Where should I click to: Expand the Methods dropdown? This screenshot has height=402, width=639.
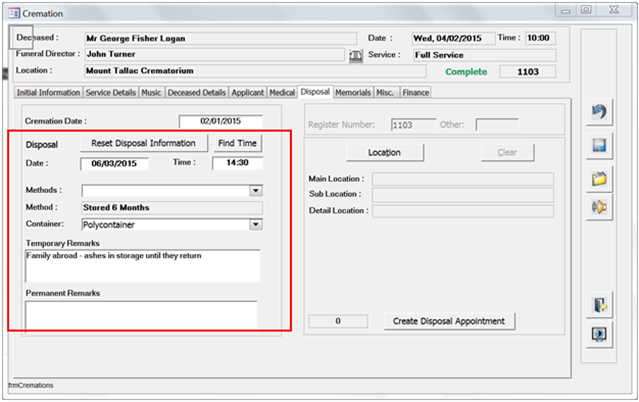pos(255,190)
